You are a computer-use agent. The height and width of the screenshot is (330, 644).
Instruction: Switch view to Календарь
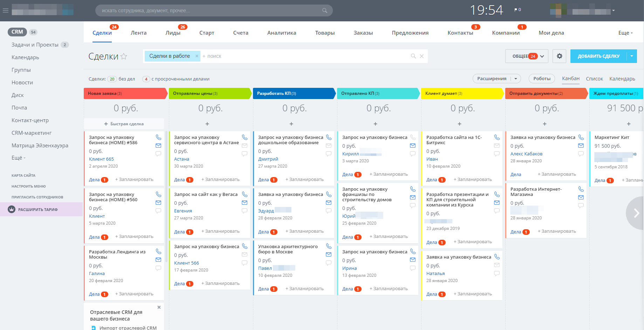click(x=622, y=79)
